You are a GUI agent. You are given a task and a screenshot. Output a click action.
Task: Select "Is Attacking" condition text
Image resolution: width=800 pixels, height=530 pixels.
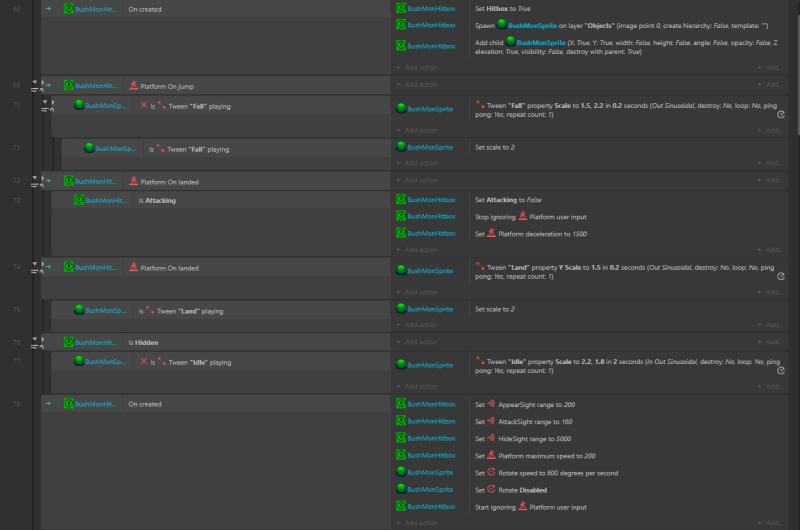pos(157,200)
